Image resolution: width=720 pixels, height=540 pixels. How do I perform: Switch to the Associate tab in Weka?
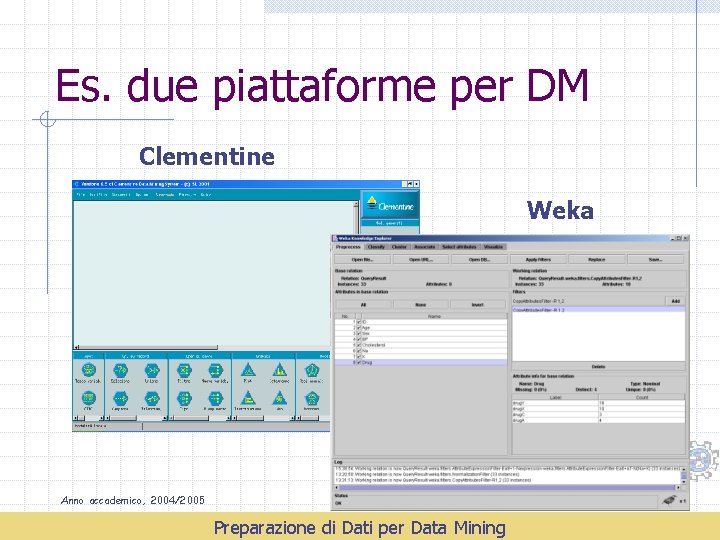pyautogui.click(x=425, y=247)
